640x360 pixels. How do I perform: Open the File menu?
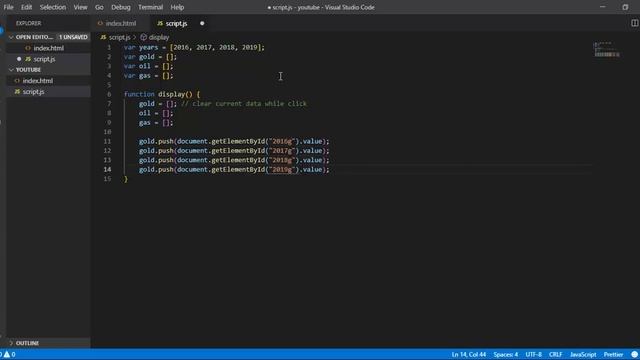tap(8, 7)
